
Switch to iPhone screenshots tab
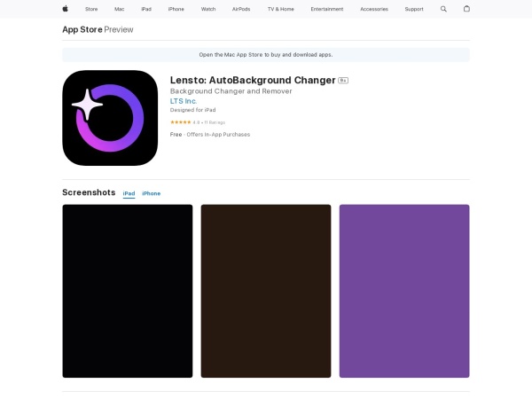[x=152, y=193]
